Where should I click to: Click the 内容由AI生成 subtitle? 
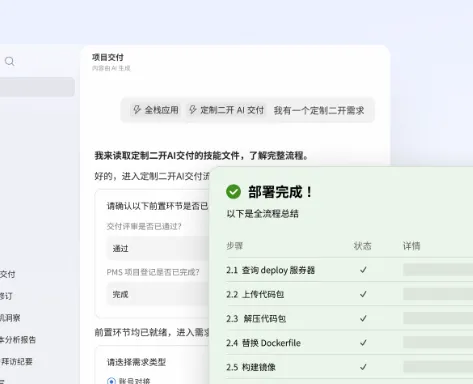tap(111, 68)
